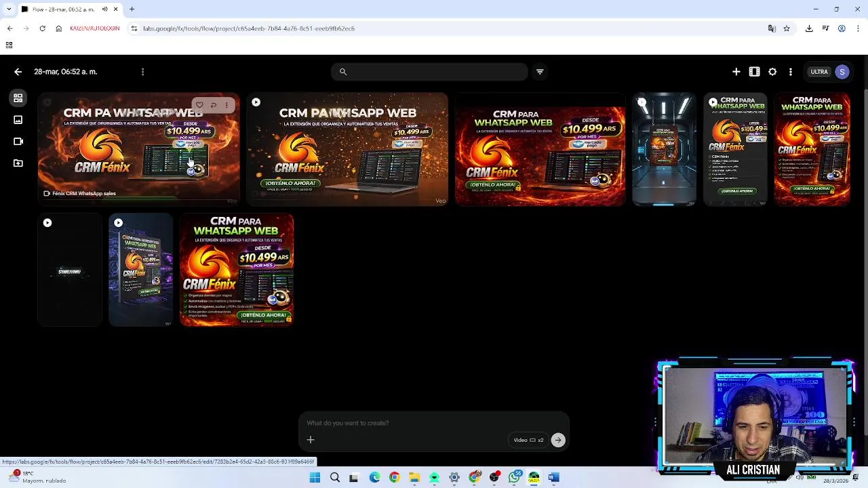Play the nearly black video in second row
Viewport: 868px width, 488px height.
47,223
